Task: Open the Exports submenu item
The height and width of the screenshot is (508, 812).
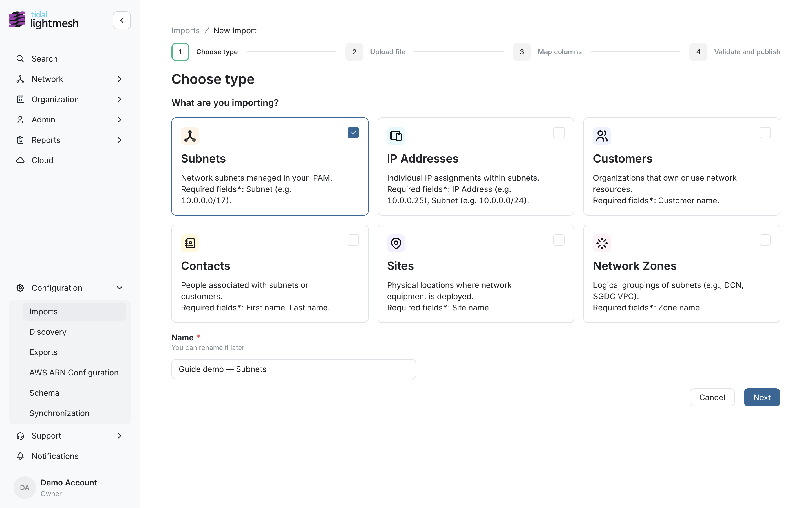Action: pos(74,352)
